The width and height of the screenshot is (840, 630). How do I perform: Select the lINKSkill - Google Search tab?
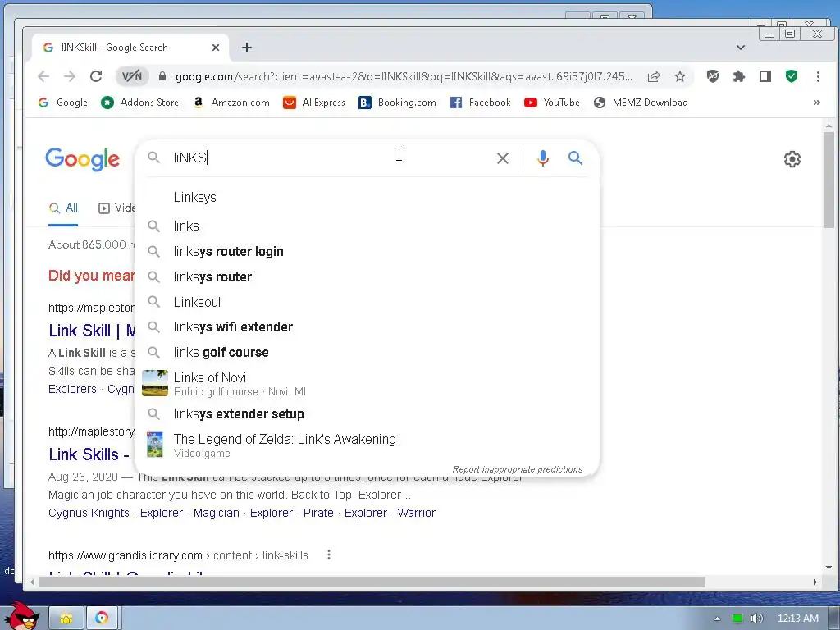point(130,48)
